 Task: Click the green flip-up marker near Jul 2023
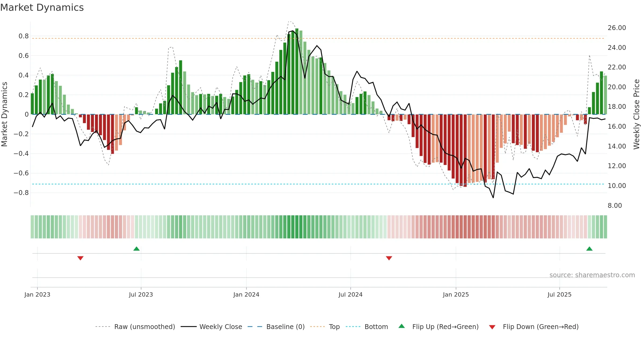[x=136, y=249]
